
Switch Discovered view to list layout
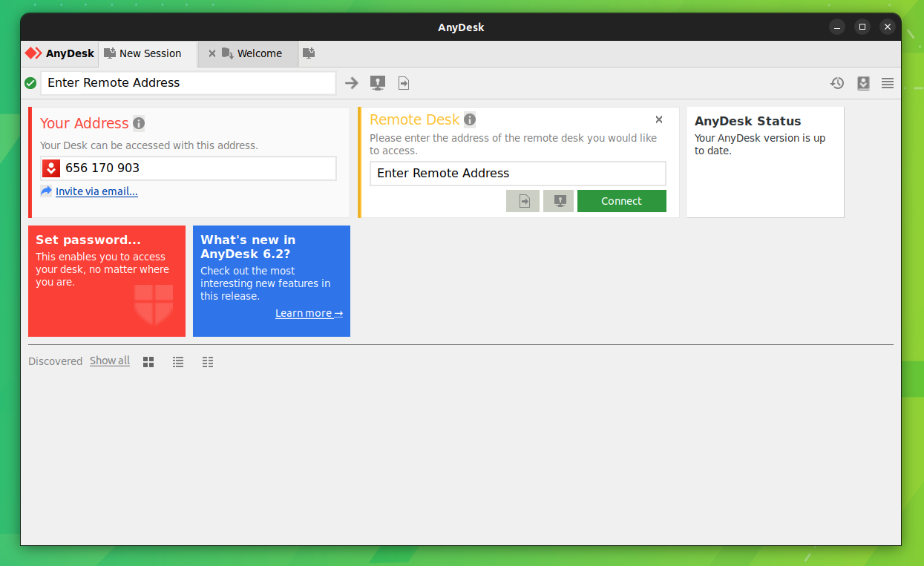tap(177, 361)
